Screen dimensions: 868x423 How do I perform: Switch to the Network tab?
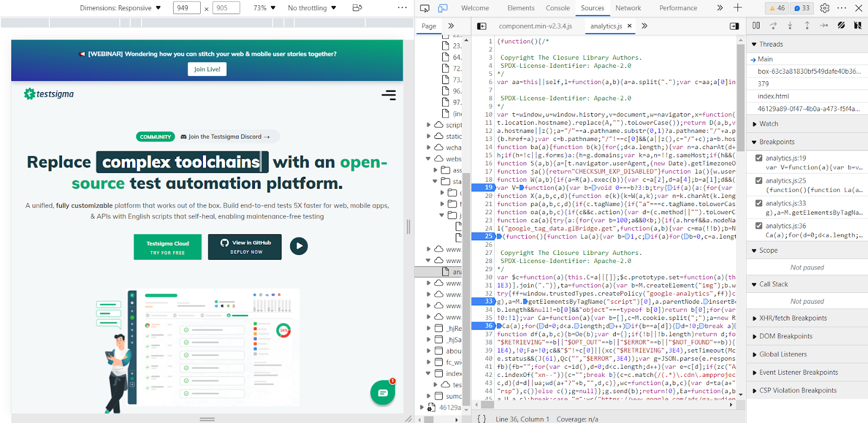click(x=628, y=8)
